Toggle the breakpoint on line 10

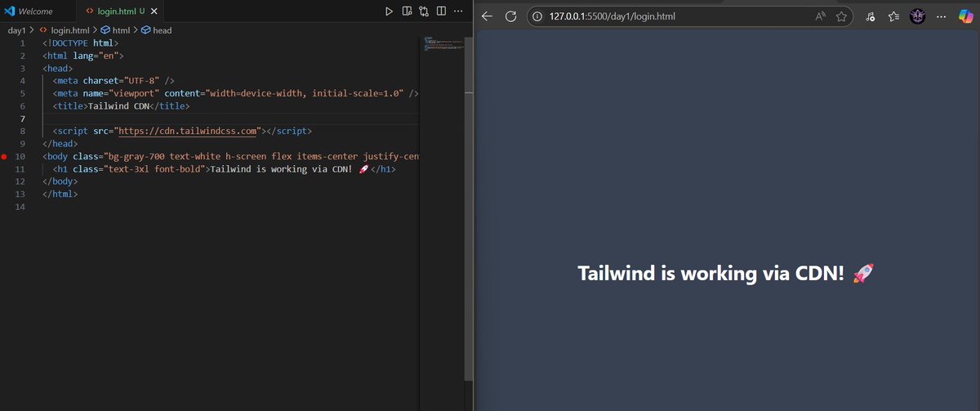pyautogui.click(x=4, y=156)
